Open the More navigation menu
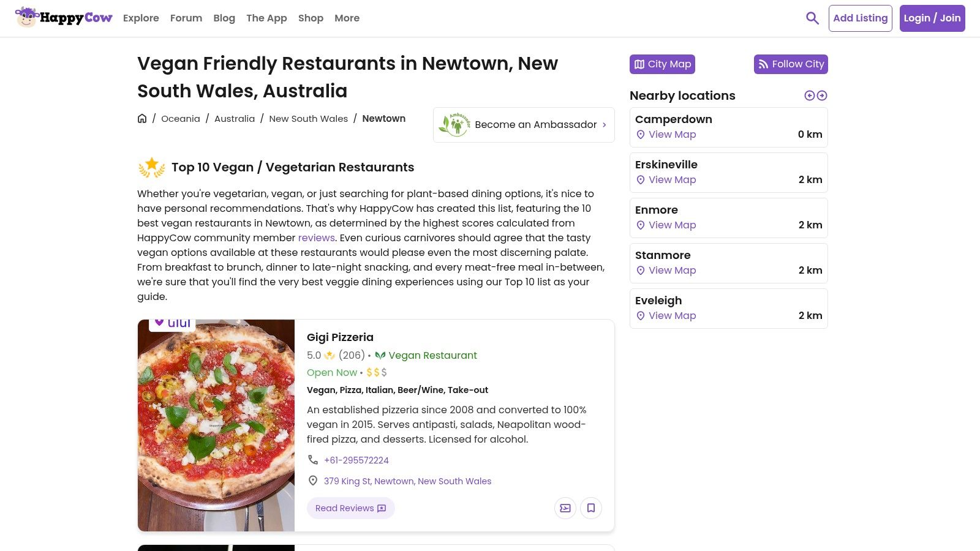 tap(347, 18)
